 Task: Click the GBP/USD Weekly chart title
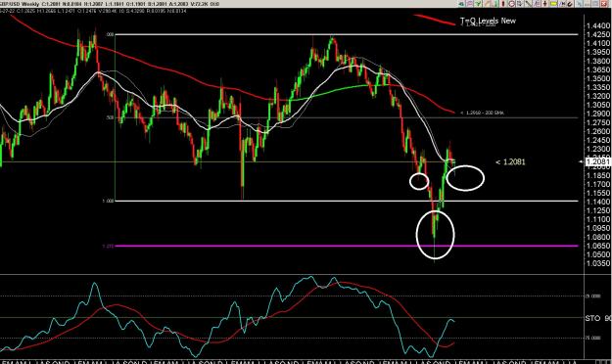point(20,4)
